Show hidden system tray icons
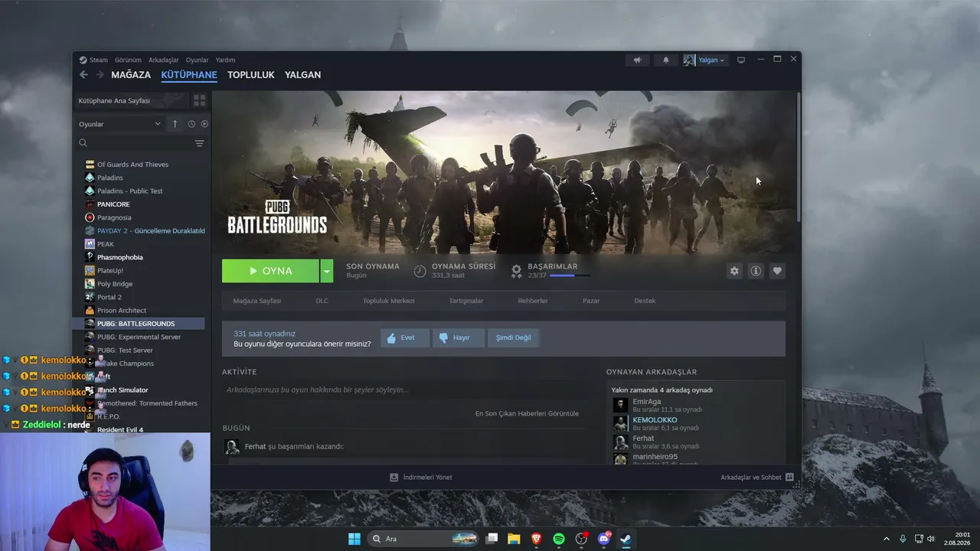 (x=887, y=539)
